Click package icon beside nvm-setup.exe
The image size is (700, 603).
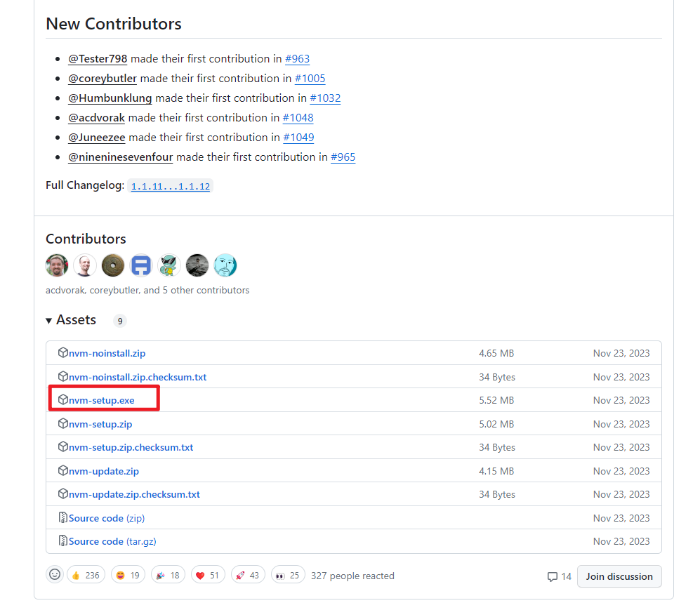click(63, 399)
